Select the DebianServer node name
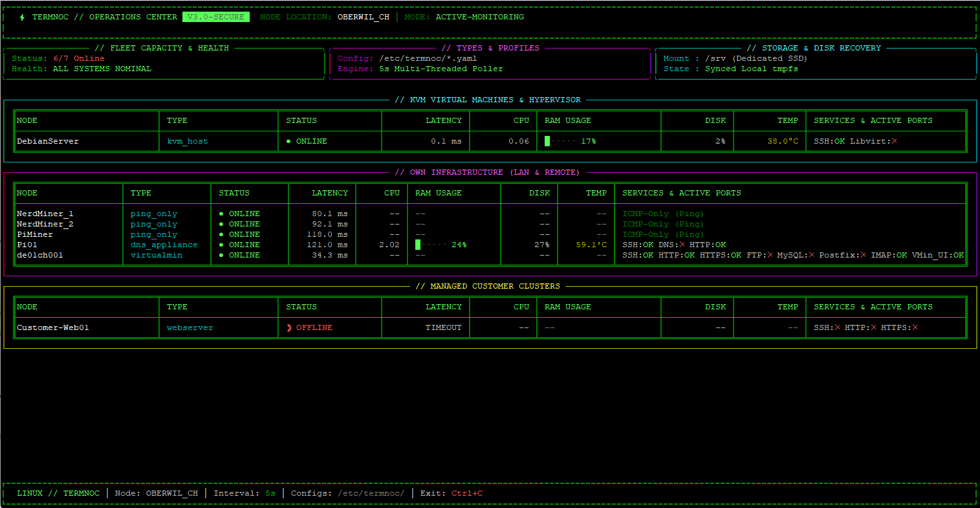980x508 pixels. click(x=48, y=141)
